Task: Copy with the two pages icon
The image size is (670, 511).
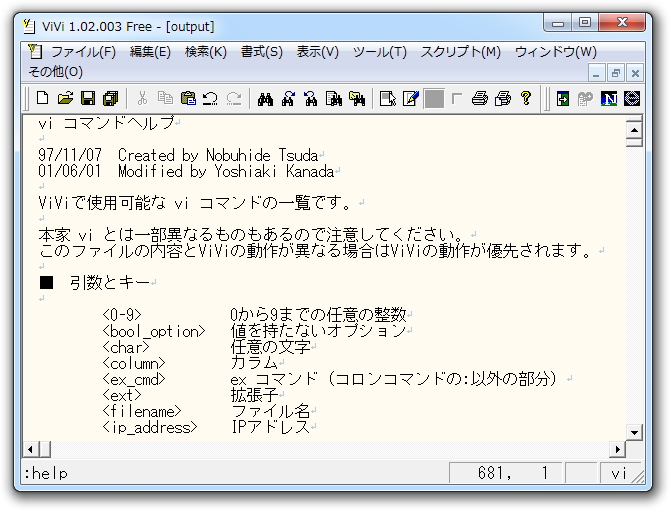Action: click(165, 99)
